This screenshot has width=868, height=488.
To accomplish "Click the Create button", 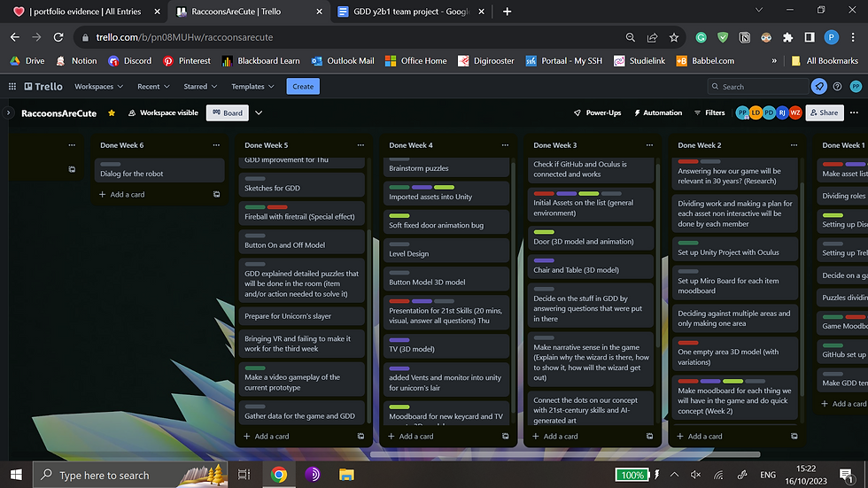I will (303, 86).
